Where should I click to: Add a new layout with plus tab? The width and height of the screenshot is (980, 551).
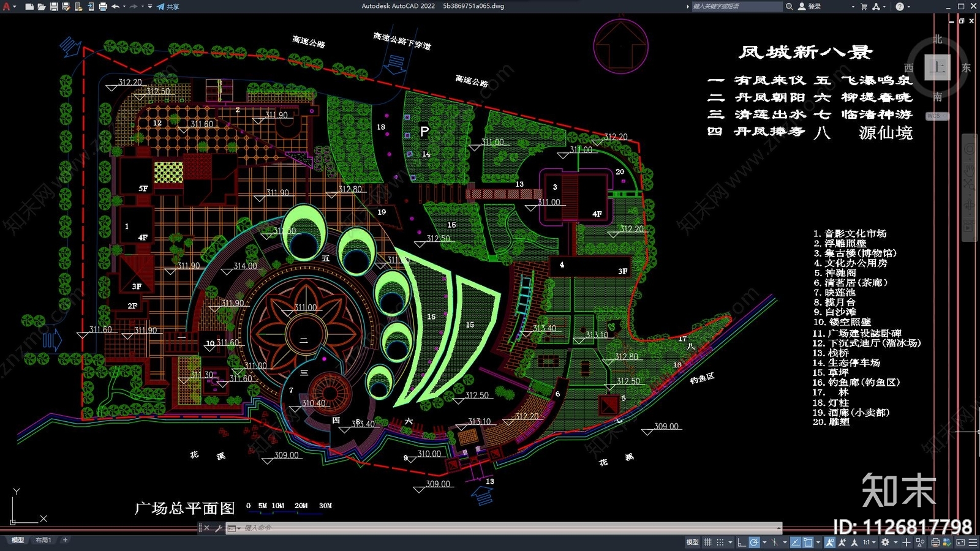point(65,540)
